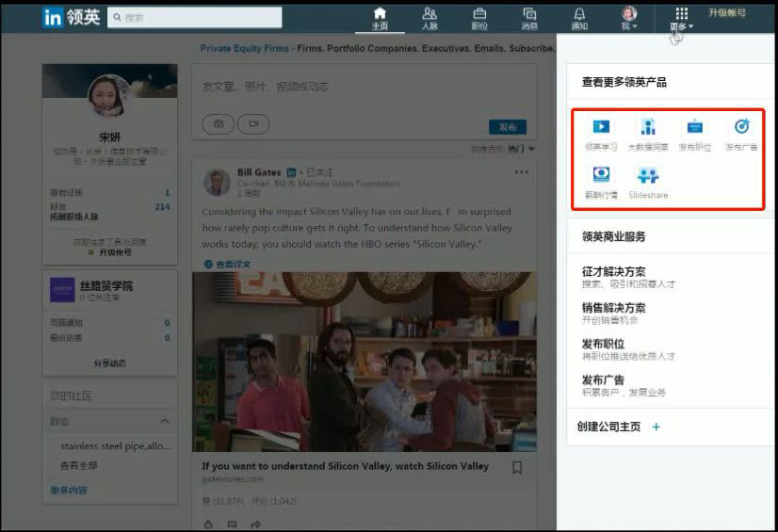
Task: Click 分享动态 on the 丝路贸学院 card
Action: click(109, 363)
